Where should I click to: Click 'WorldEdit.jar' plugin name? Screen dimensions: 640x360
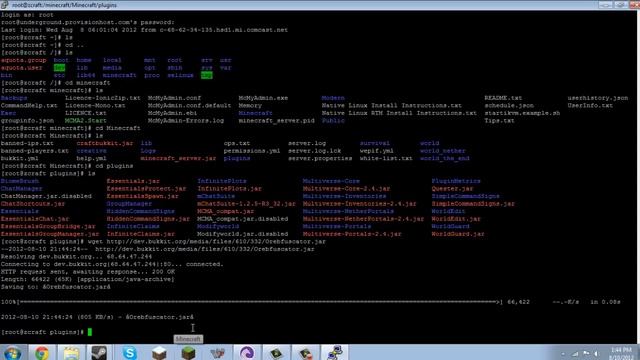pyautogui.click(x=456, y=219)
